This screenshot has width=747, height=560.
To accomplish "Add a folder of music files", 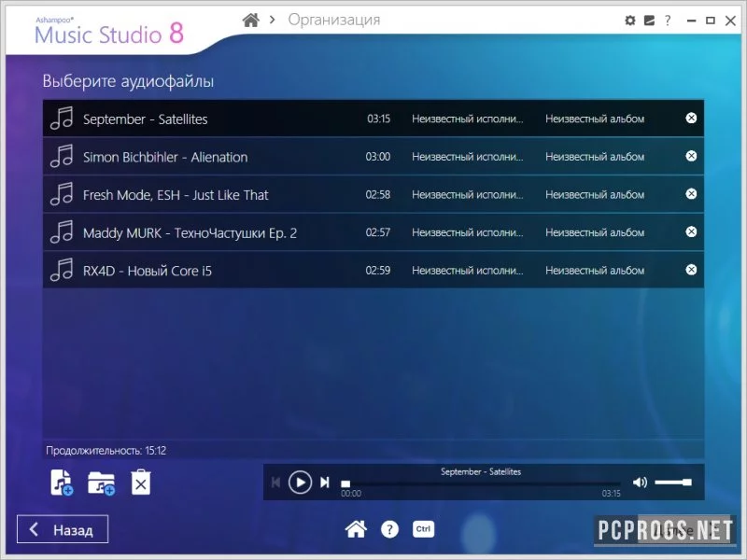I will point(101,483).
